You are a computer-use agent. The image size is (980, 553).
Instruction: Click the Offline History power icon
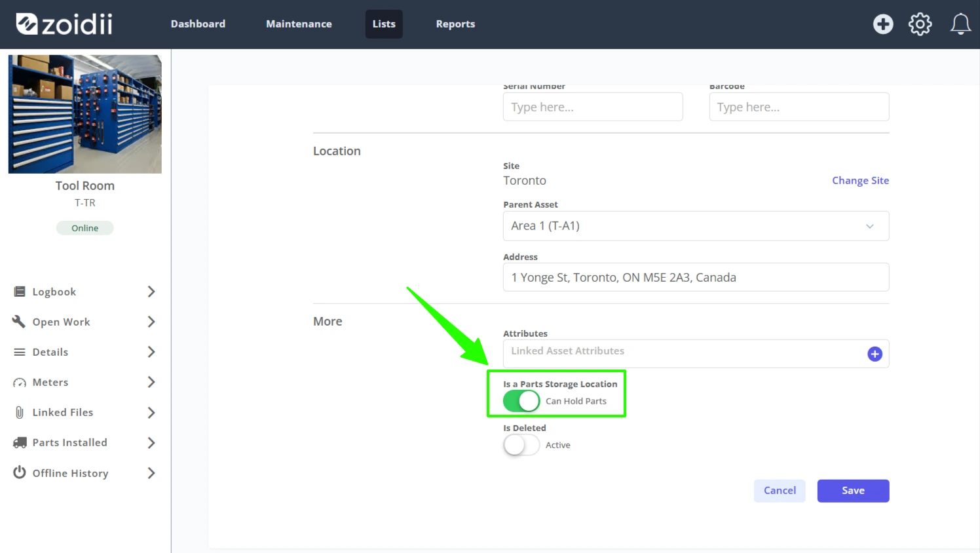pyautogui.click(x=20, y=472)
